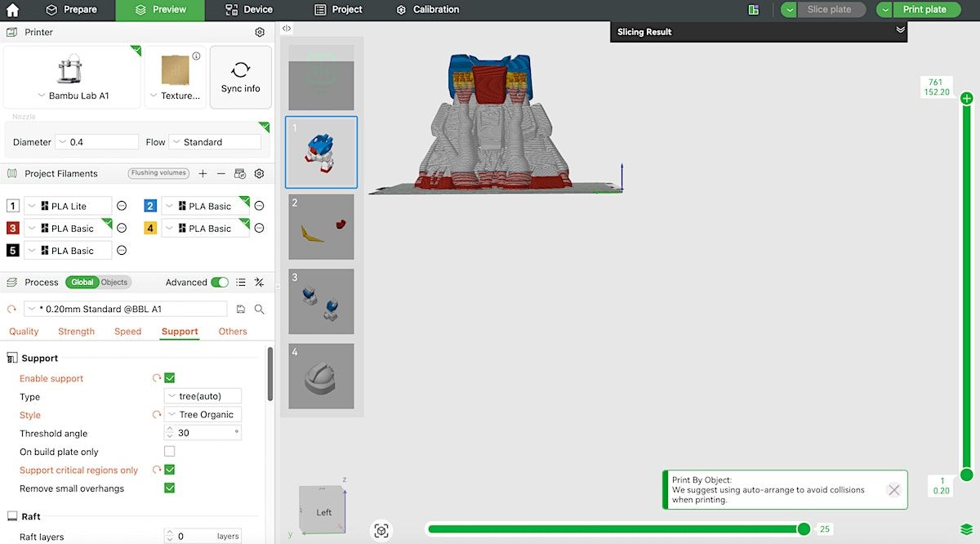This screenshot has width=980, height=544.
Task: Switch to the Prepare tab
Action: (x=71, y=10)
